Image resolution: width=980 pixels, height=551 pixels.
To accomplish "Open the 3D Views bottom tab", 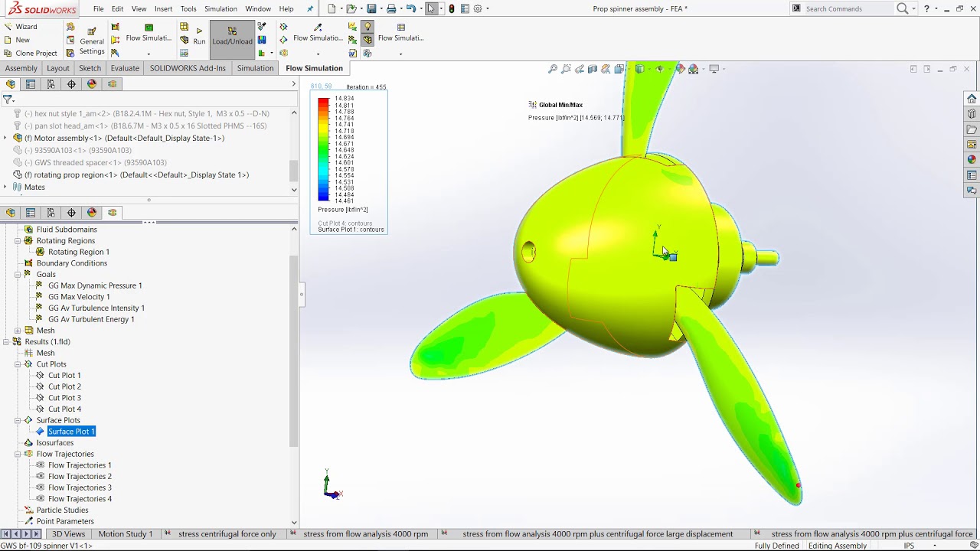I will pyautogui.click(x=68, y=534).
